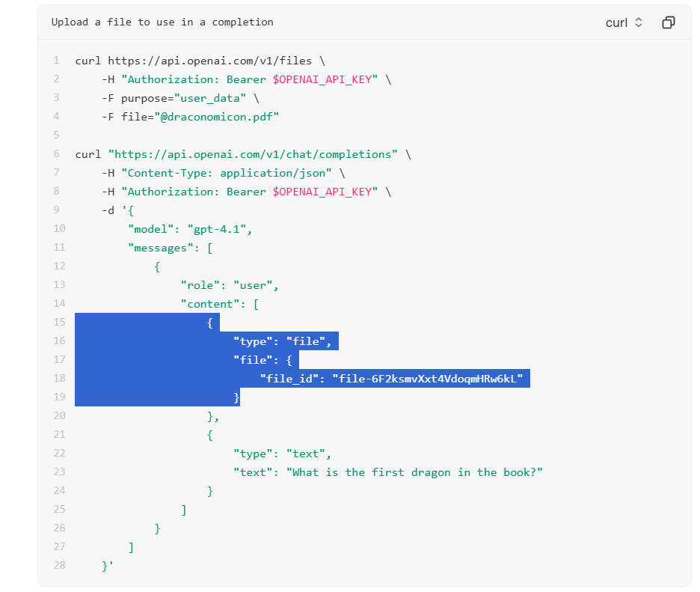This screenshot has height=592, width=700.
Task: Click the "type": "text" entry on line 22
Action: [x=282, y=454]
